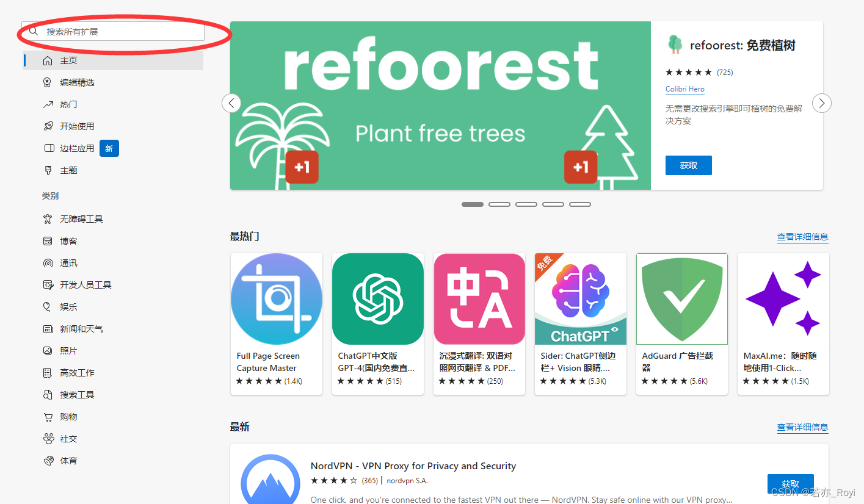Open the 开发人员工具 category icon
The height and width of the screenshot is (504, 864).
(48, 285)
